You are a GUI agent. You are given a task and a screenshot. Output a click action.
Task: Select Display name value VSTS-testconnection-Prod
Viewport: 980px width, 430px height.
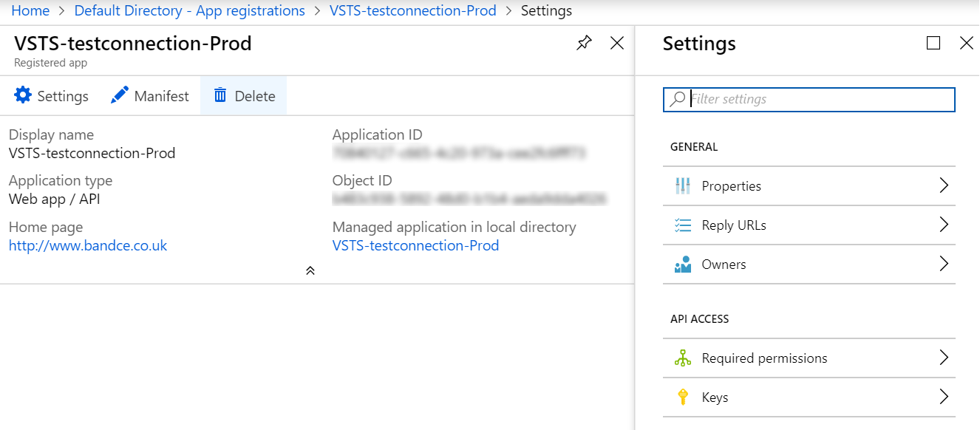(x=92, y=153)
